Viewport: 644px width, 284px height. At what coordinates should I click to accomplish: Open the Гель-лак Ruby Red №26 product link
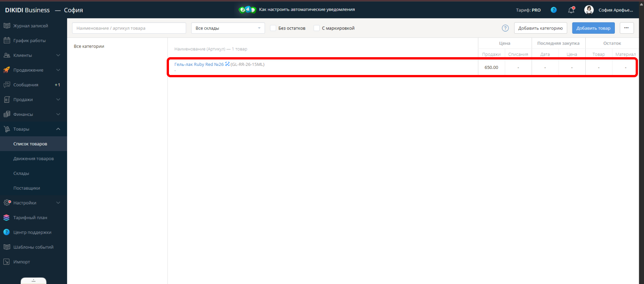(199, 64)
